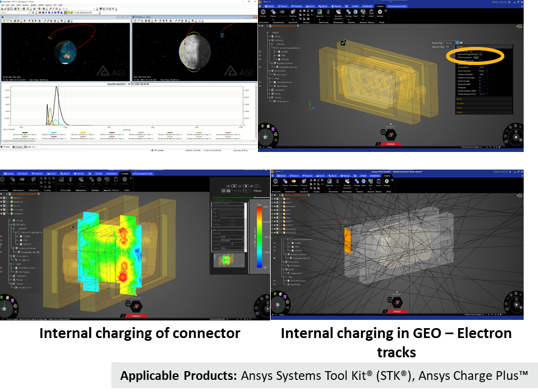538x392 pixels.
Task: Open Design tab in top-right Discovery window
Action: tap(270, 7)
